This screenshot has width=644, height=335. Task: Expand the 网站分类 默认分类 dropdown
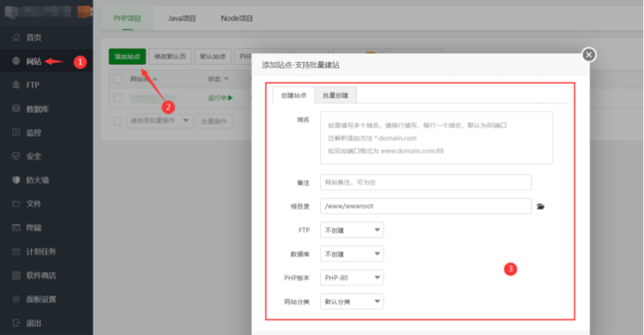pyautogui.click(x=352, y=301)
